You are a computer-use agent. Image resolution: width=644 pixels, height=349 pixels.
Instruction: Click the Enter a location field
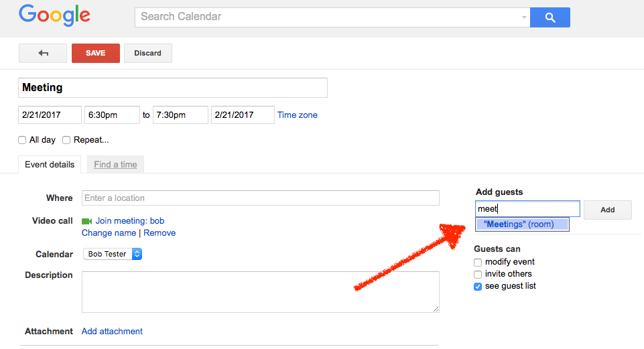point(261,198)
